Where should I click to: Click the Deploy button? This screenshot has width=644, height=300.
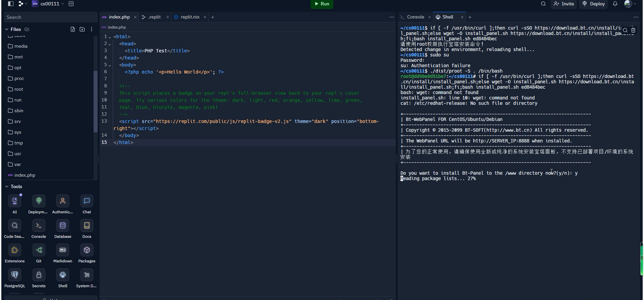coord(594,4)
